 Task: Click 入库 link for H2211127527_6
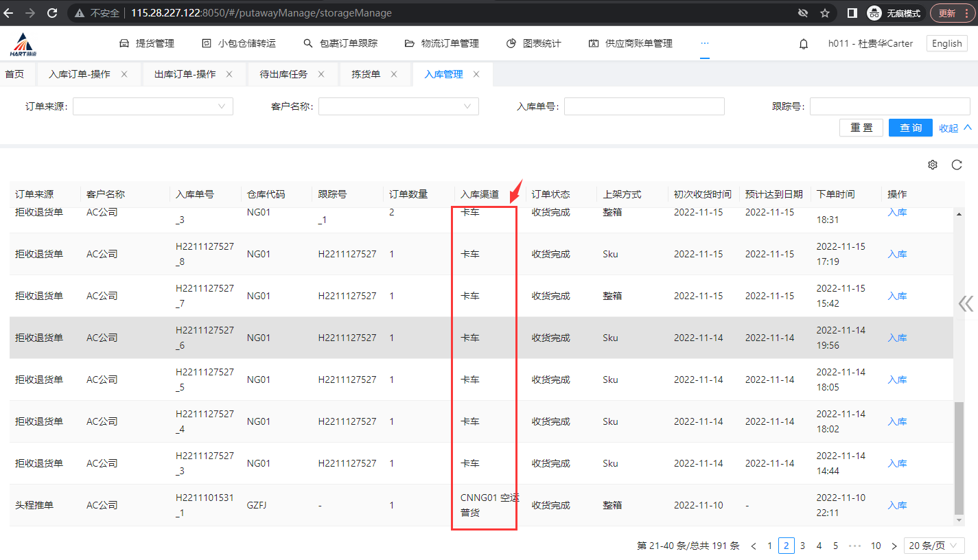pos(897,338)
